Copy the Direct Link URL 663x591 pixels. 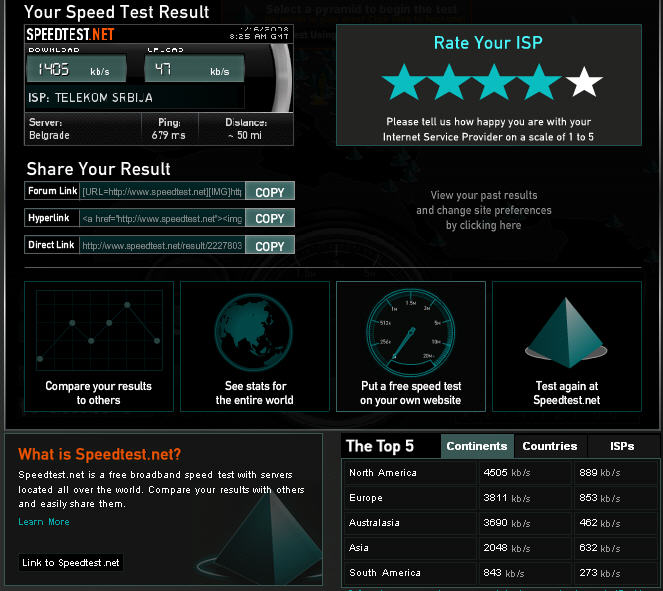coord(270,245)
